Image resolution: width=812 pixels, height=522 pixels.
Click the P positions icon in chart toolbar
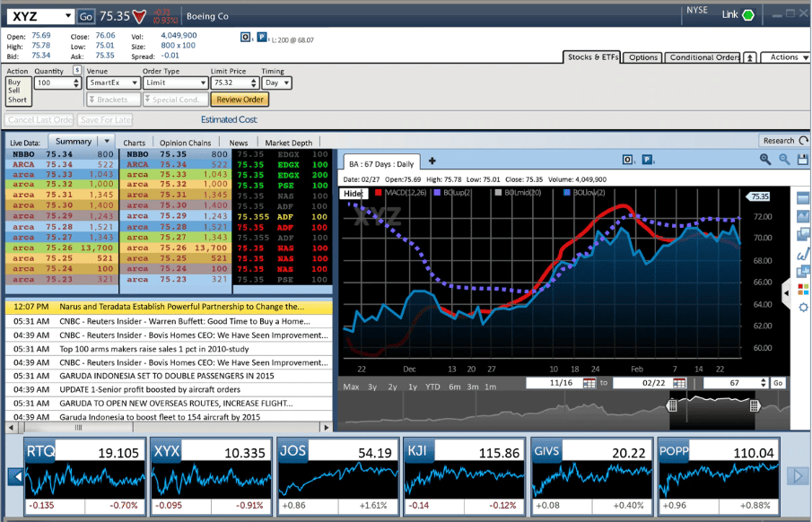coord(647,160)
